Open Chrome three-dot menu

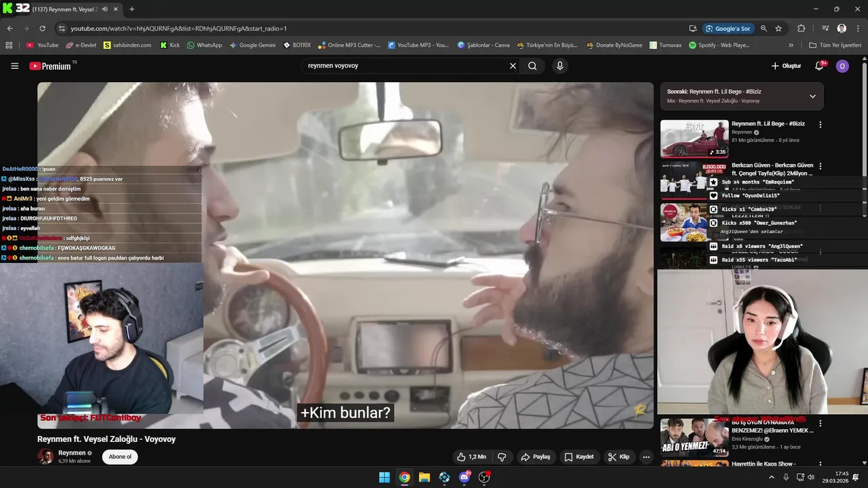click(858, 28)
